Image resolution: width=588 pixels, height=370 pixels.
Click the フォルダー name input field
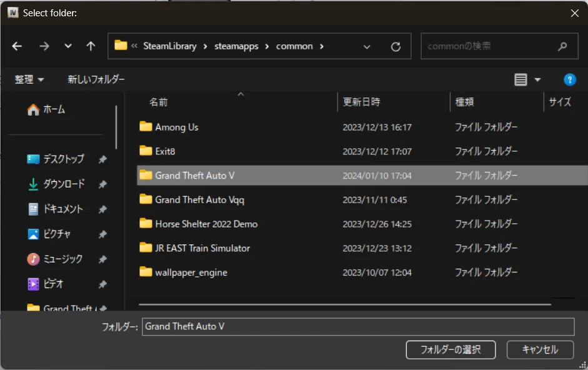click(358, 326)
